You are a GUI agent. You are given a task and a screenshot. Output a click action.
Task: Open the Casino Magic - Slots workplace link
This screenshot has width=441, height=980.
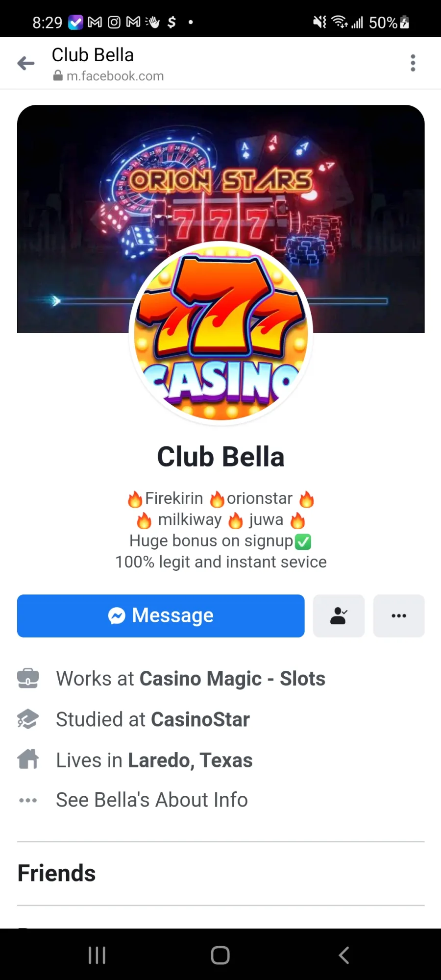pyautogui.click(x=232, y=679)
